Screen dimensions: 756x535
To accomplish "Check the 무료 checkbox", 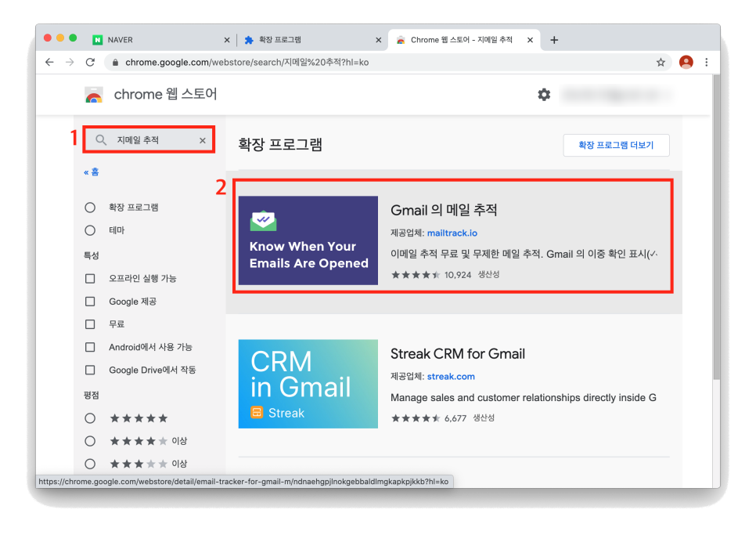I will 90,324.
